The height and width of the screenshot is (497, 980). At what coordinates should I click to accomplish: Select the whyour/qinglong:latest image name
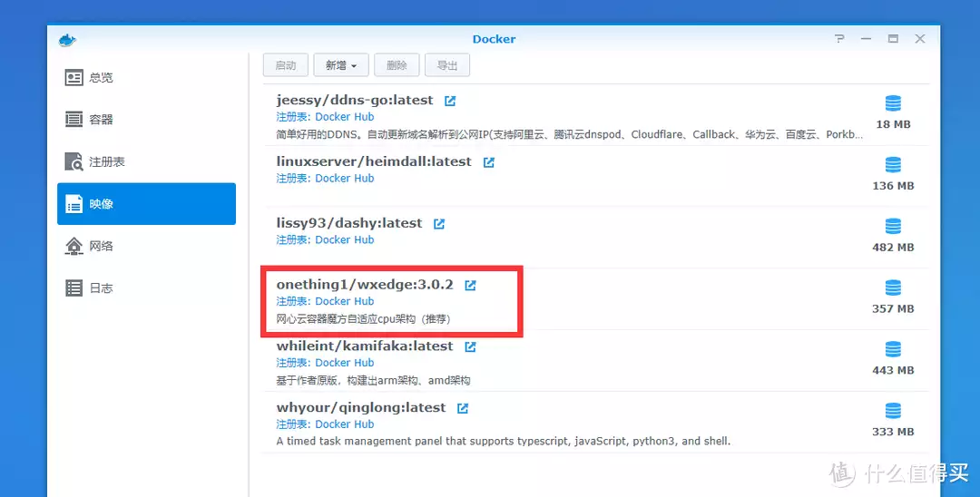[x=361, y=408]
